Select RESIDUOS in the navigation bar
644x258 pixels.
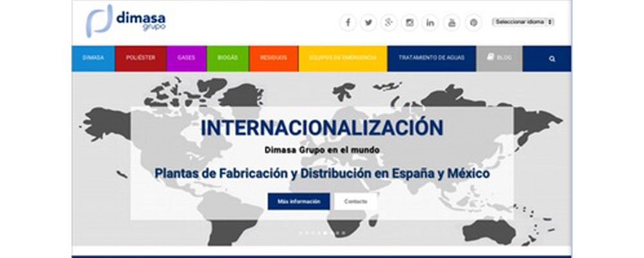point(273,58)
